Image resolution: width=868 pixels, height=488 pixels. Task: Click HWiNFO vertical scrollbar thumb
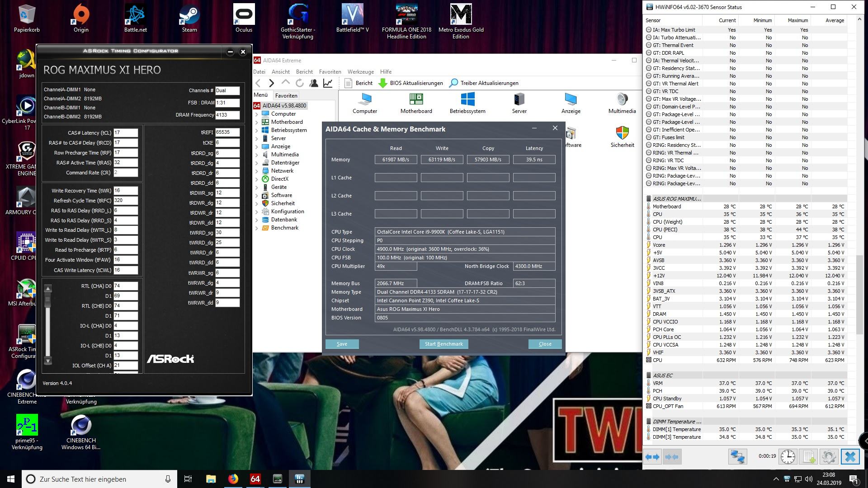click(x=859, y=295)
